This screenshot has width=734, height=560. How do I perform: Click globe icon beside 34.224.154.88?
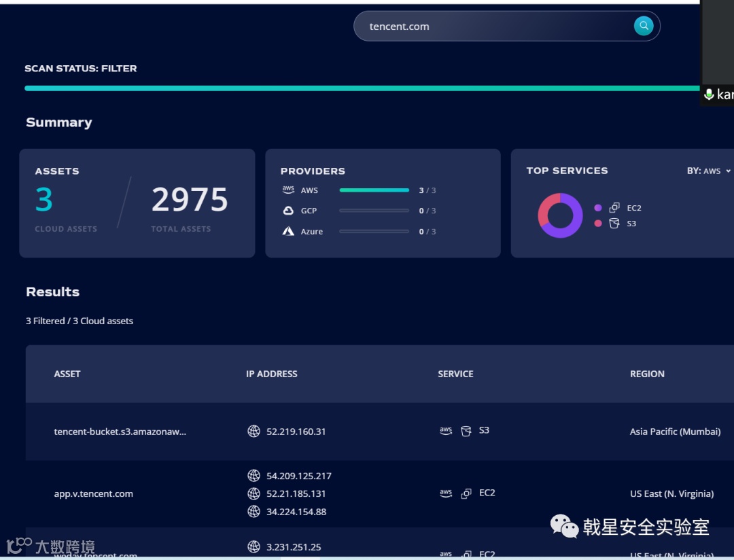tap(254, 511)
